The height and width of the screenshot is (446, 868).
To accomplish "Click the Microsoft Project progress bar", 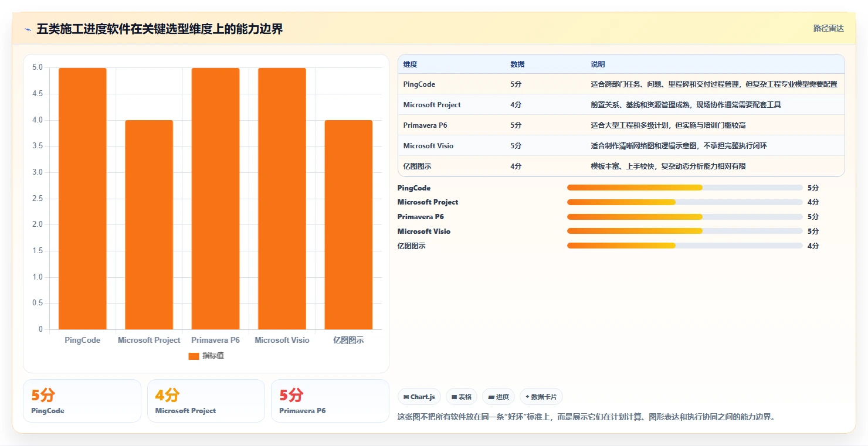I will coord(685,202).
